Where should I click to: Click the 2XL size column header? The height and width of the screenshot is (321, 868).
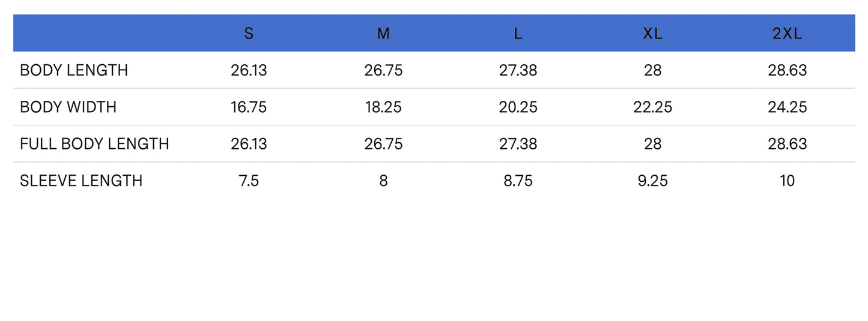click(x=787, y=34)
